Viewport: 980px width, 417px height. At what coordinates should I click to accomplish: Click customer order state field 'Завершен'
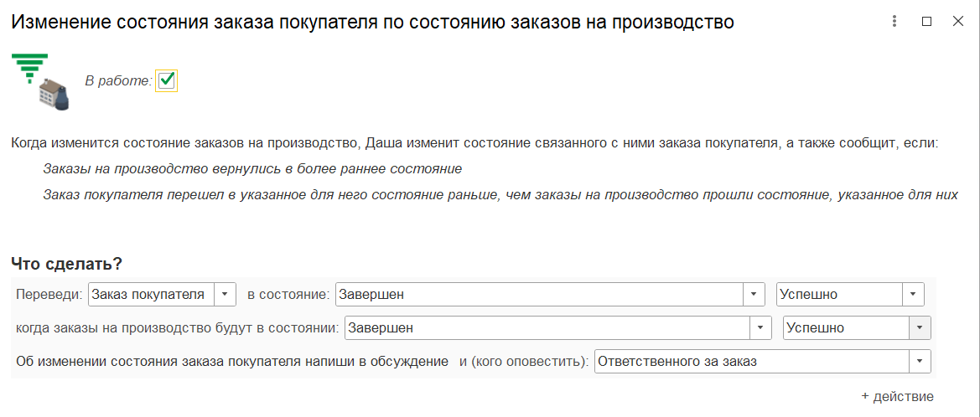537,295
